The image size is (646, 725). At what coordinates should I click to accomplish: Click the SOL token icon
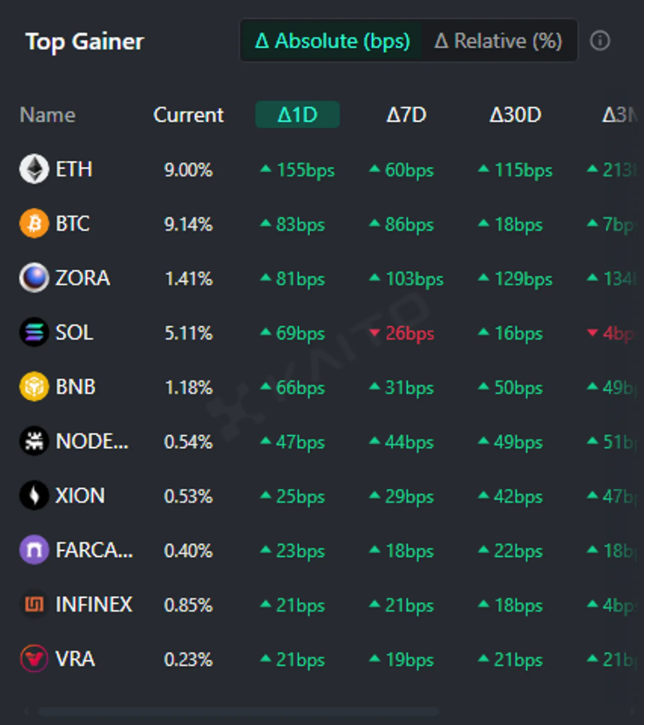coord(34,332)
